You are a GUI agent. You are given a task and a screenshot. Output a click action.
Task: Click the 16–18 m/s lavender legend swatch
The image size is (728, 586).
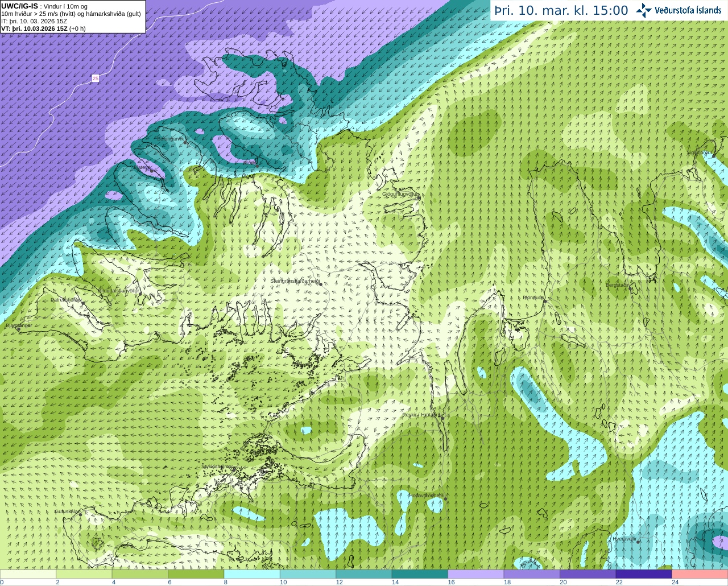click(x=475, y=573)
